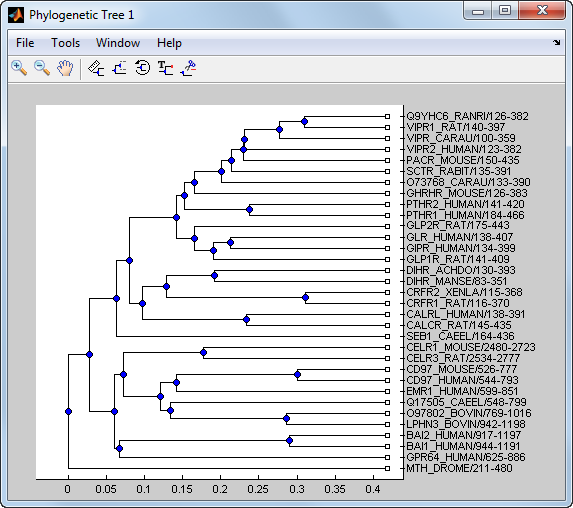
Task: Select the Inspect tool in toolbar
Action: point(96,68)
